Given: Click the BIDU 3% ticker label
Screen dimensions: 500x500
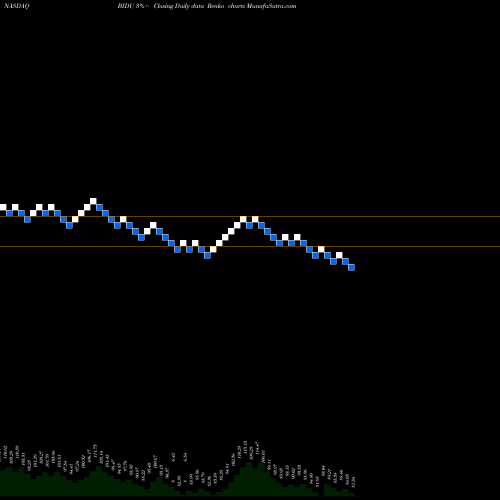Looking at the screenshot, I should pyautogui.click(x=130, y=6).
